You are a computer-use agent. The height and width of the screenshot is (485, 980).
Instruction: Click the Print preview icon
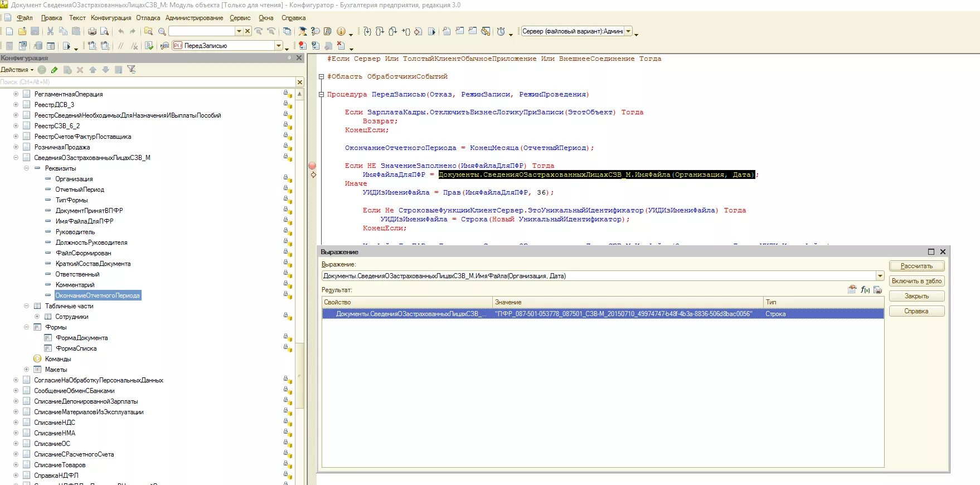(x=104, y=31)
